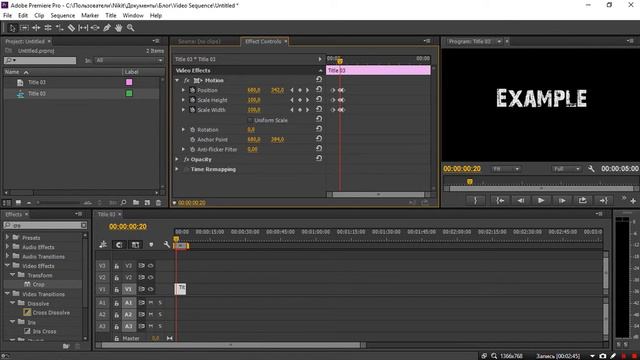
Task: Toggle V1 track output eye
Action: click(151, 289)
